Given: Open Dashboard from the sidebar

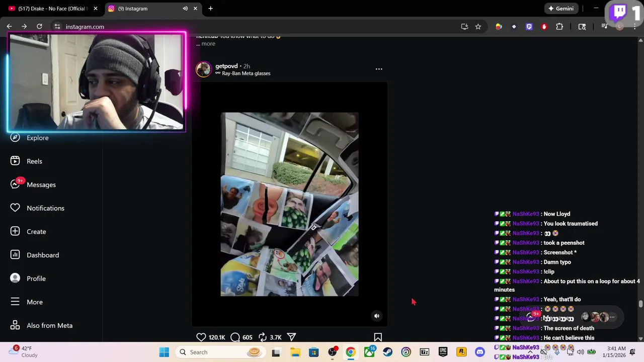Looking at the screenshot, I should pyautogui.click(x=35, y=255).
